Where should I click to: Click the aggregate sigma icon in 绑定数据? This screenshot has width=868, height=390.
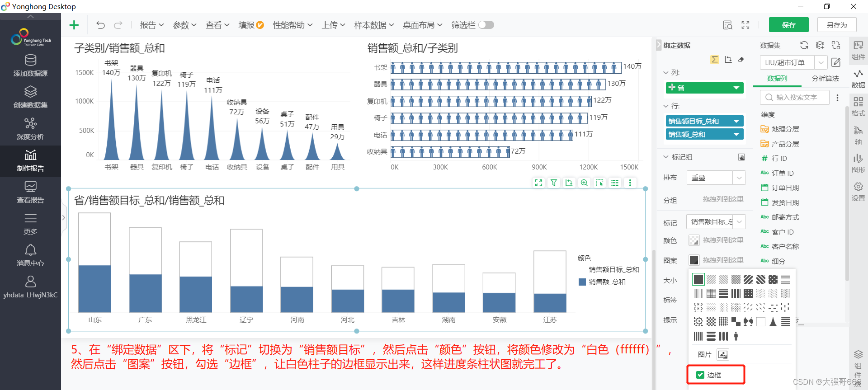click(715, 60)
